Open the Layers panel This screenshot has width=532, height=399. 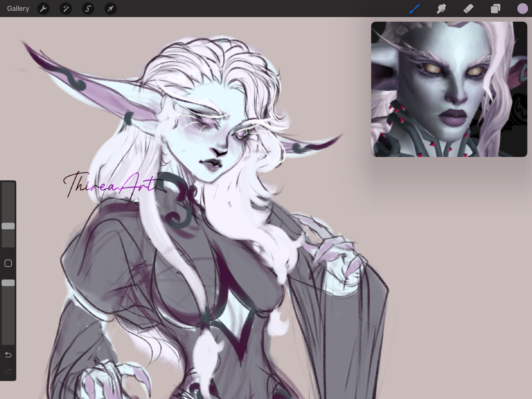pyautogui.click(x=496, y=9)
